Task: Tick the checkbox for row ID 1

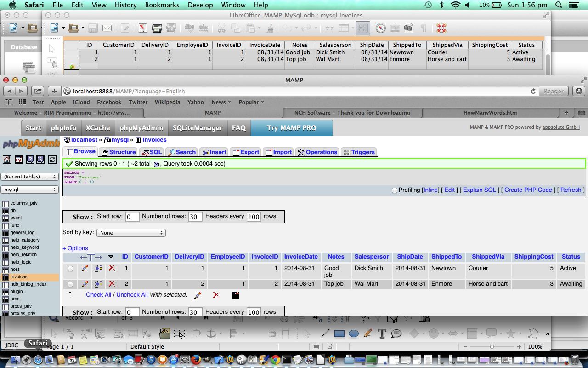Action: [x=70, y=269]
